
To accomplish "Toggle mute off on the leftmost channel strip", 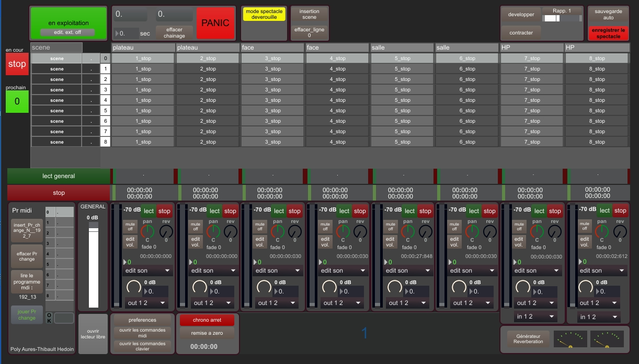I will pyautogui.click(x=129, y=226).
